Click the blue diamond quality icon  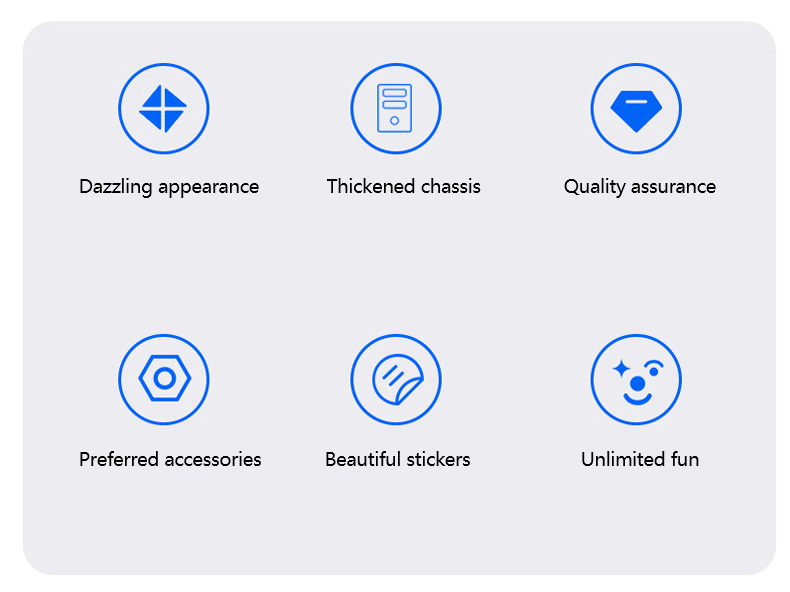click(x=636, y=108)
